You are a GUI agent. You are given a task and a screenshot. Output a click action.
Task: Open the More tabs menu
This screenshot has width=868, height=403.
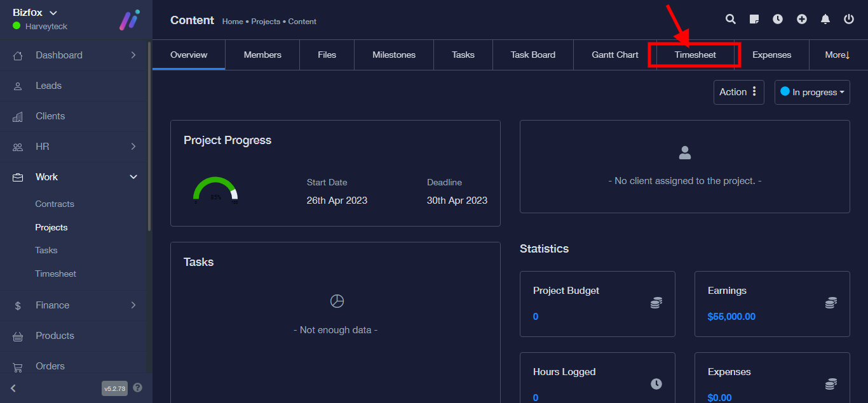[837, 55]
